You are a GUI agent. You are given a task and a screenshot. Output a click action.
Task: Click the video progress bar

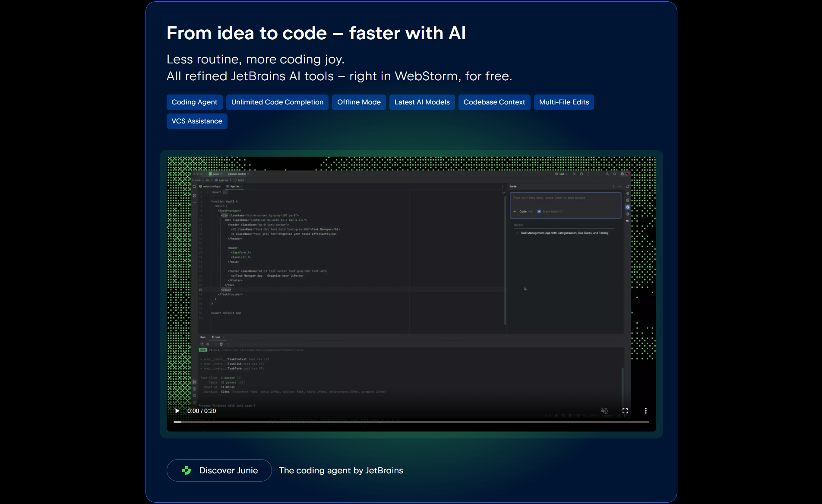tap(411, 422)
